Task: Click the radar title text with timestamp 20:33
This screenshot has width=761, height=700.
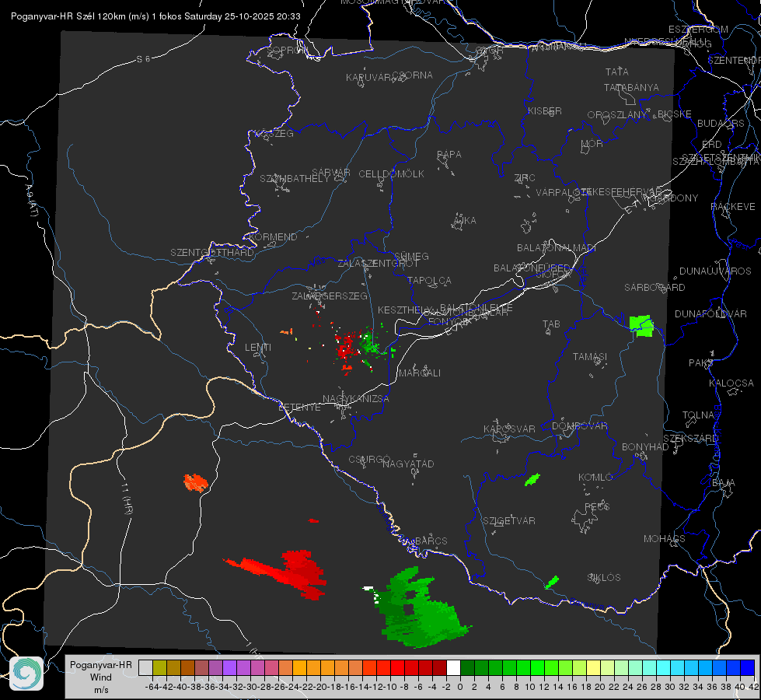Action: pyautogui.click(x=155, y=16)
